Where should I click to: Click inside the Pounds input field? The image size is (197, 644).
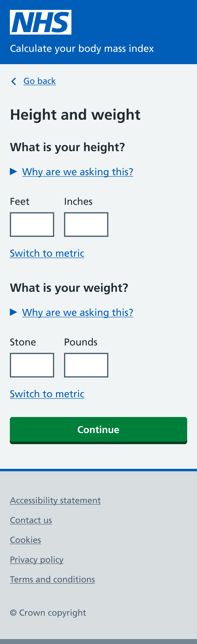[x=86, y=365]
